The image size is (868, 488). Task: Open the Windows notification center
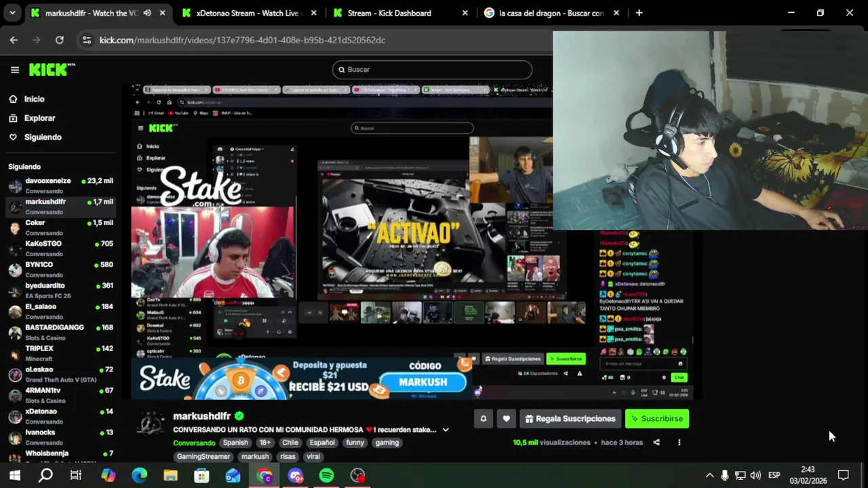844,476
